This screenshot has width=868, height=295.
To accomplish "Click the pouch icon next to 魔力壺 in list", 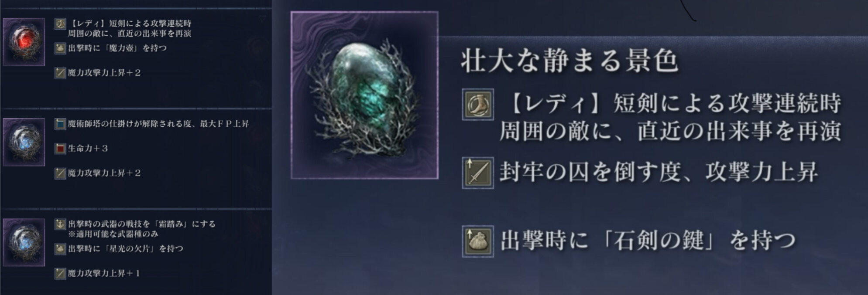I will click(x=60, y=48).
